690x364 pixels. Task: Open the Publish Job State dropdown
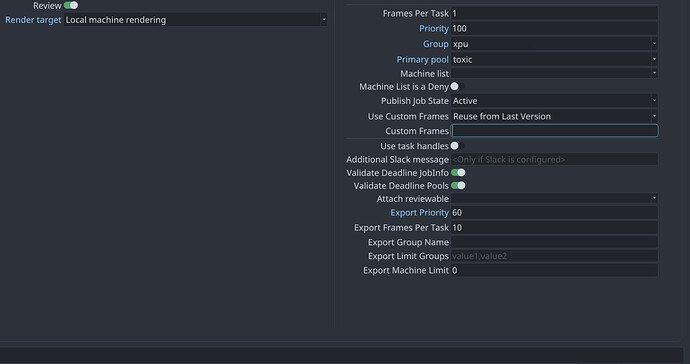pos(554,101)
